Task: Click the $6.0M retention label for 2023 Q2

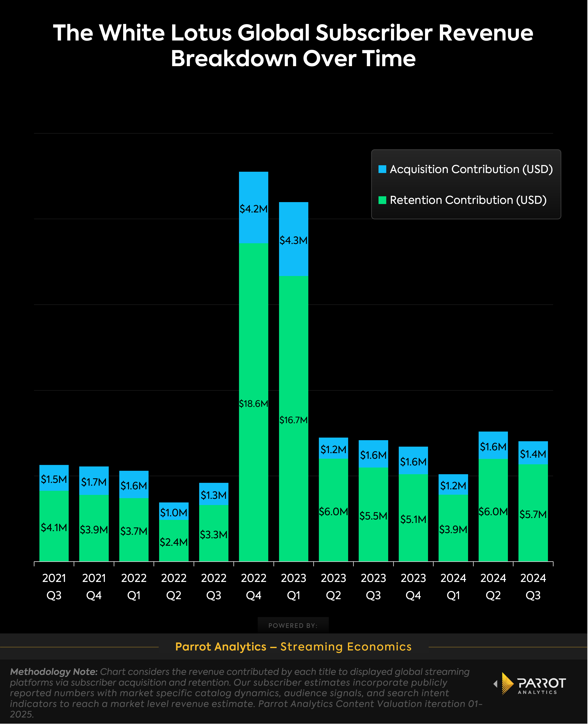Action: coord(333,511)
